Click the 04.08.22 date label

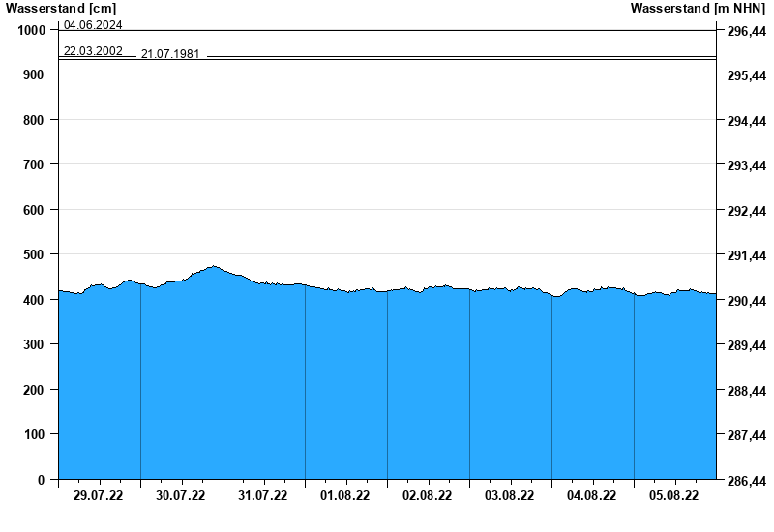[x=592, y=496]
